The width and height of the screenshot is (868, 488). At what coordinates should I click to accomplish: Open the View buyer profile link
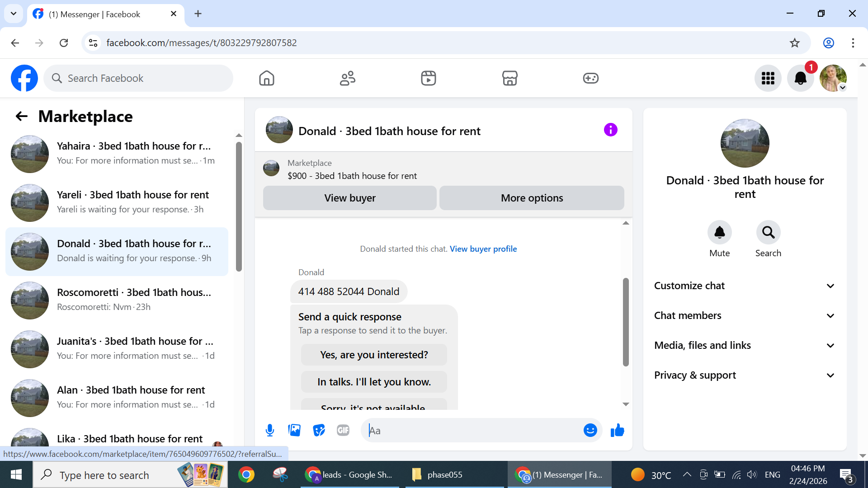[483, 249]
